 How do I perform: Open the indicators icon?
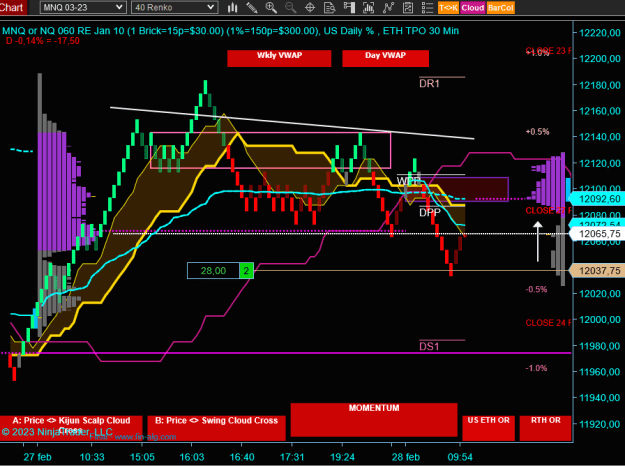coord(368,8)
